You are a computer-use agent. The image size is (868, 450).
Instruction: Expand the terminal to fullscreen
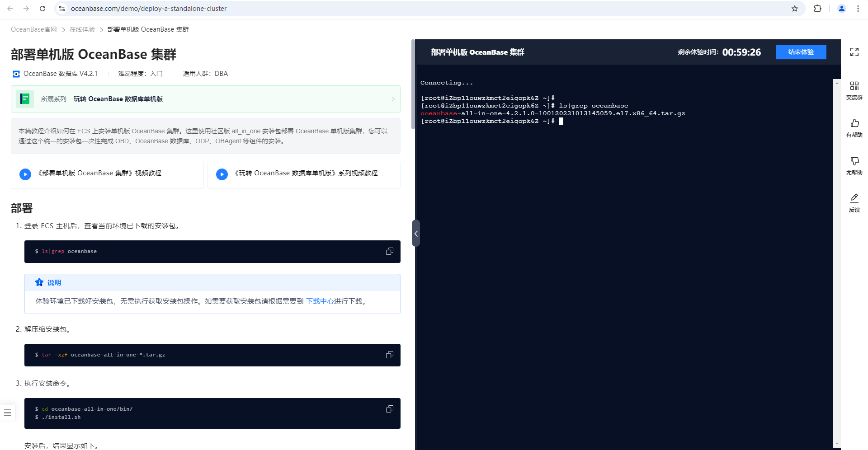(854, 52)
